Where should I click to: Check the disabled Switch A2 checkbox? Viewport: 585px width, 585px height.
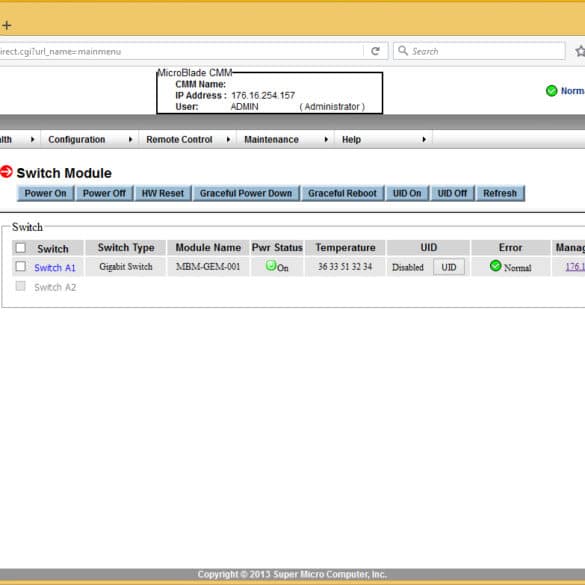21,286
